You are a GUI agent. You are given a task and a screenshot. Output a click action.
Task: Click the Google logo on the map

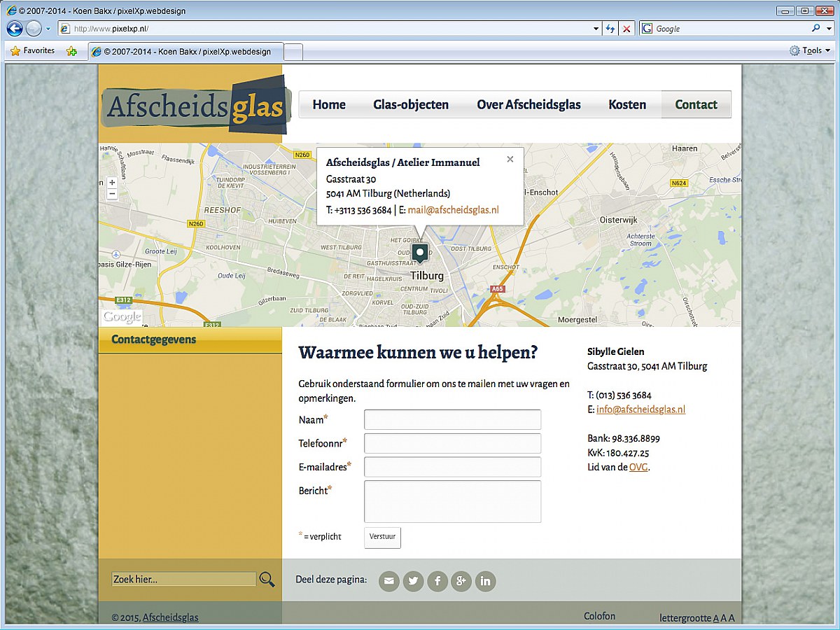point(122,316)
